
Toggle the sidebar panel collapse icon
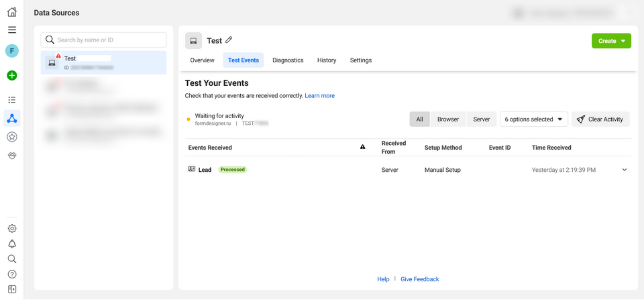point(12,289)
